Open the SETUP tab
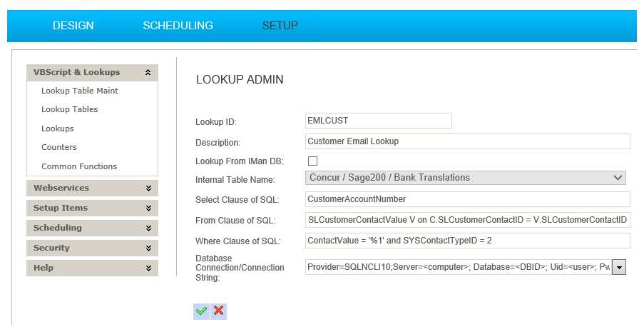Screen dimensions: 644x332 pyautogui.click(x=280, y=26)
